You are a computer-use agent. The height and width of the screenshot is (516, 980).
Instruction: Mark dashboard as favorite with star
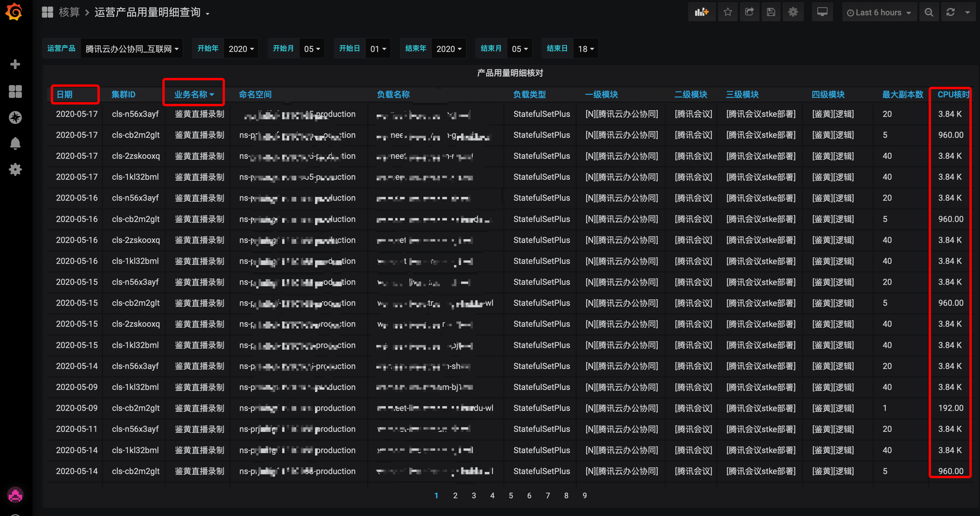point(728,12)
